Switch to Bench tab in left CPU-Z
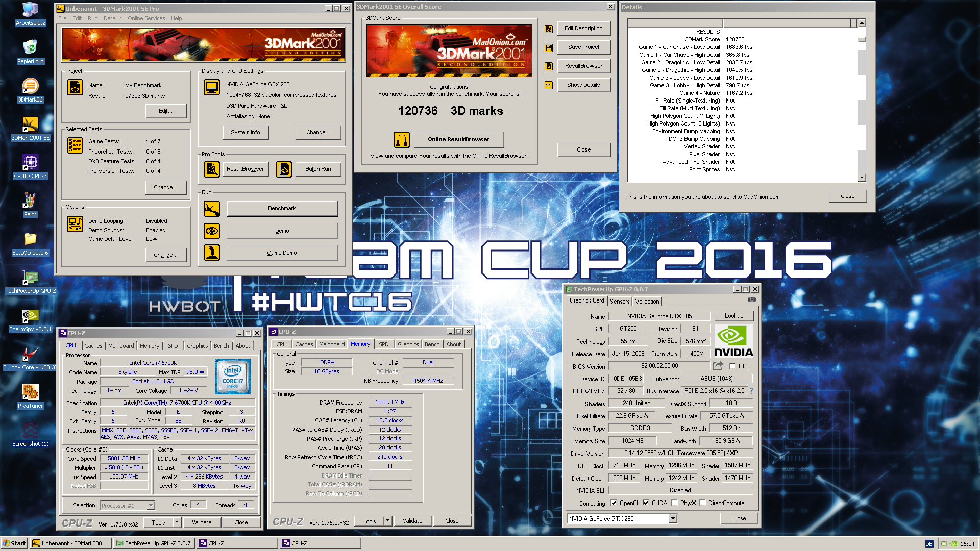This screenshot has height=551, width=980. (x=221, y=346)
